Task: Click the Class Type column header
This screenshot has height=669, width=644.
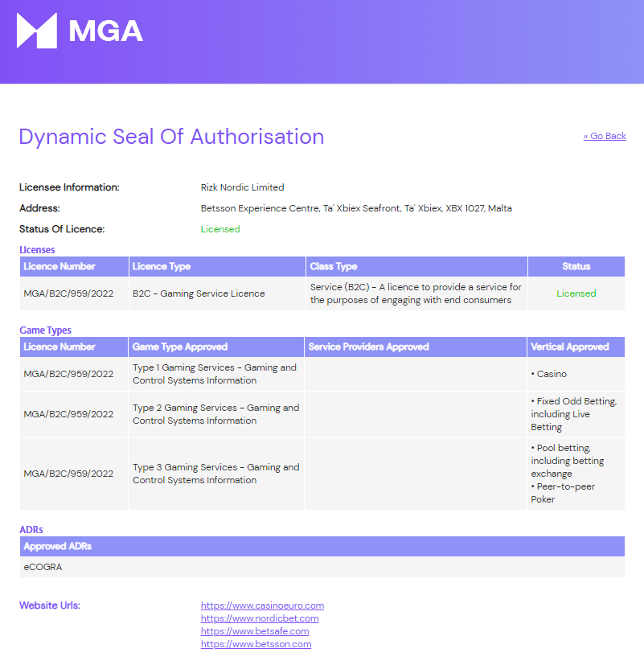Action: tap(416, 266)
